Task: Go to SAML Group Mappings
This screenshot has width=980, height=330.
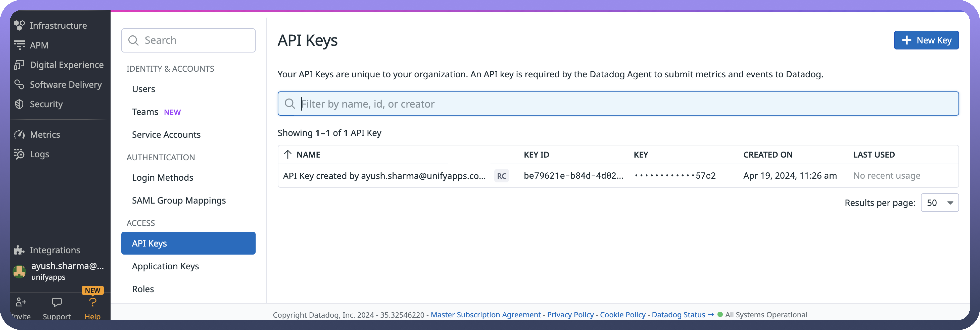Action: pyautogui.click(x=179, y=200)
